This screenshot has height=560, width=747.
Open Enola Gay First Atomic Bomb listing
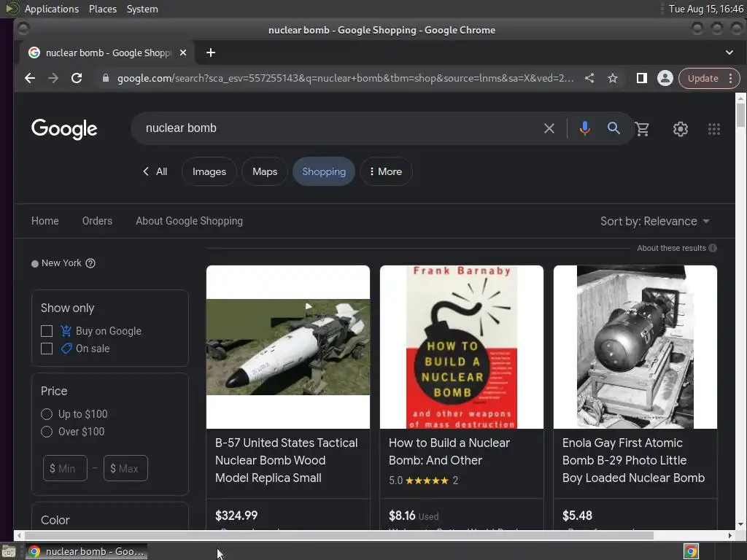tap(634, 461)
